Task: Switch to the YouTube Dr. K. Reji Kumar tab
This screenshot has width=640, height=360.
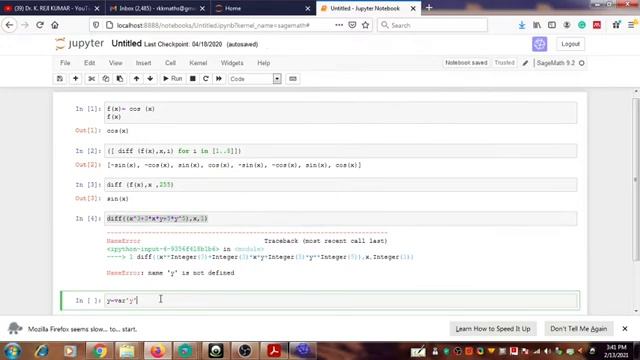Action: pos(52,8)
